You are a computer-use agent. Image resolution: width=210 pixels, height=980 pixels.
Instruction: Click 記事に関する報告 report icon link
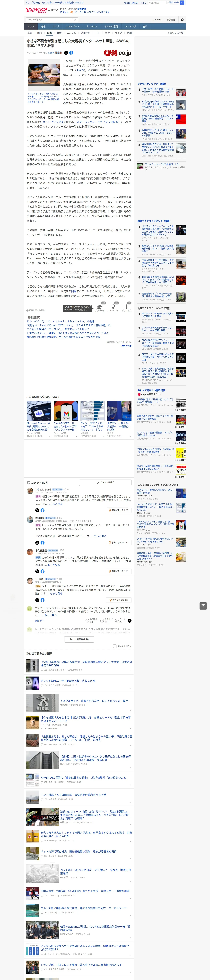(x=35, y=310)
